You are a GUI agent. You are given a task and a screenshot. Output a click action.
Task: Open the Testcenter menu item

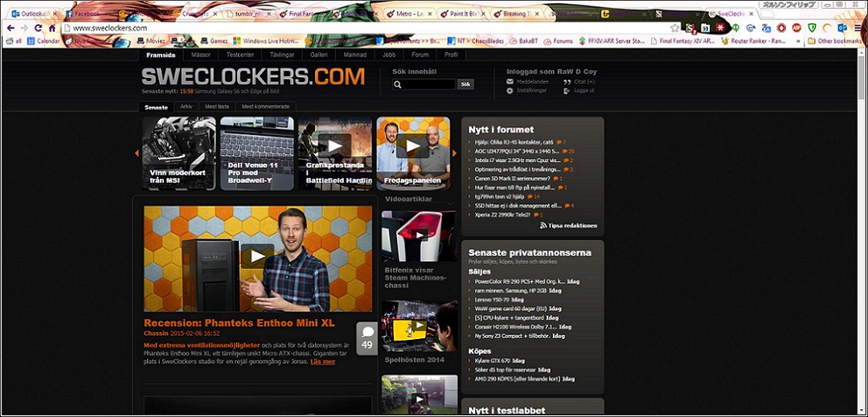click(x=240, y=55)
